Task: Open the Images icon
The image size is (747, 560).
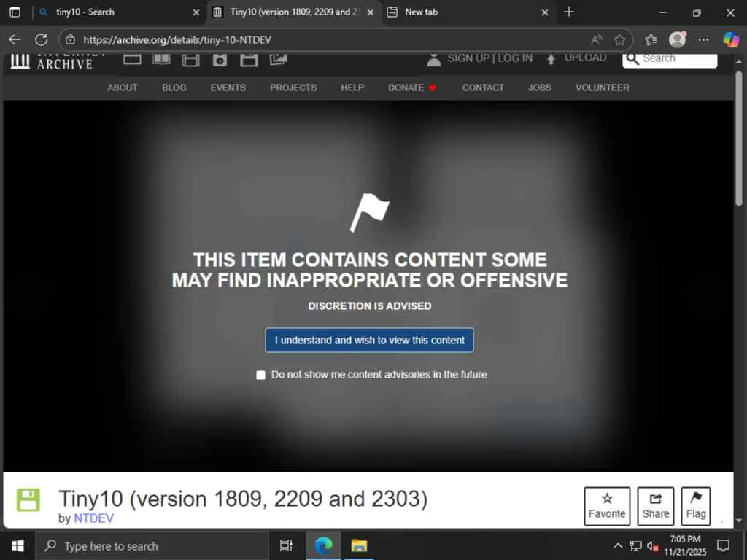Action: point(278,60)
